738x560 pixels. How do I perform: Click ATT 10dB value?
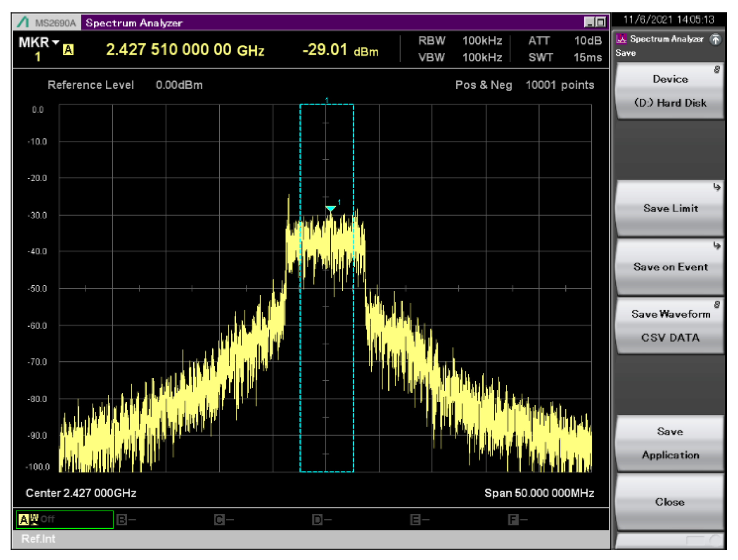(588, 41)
